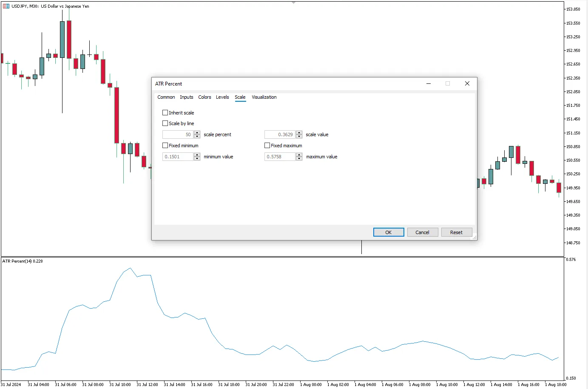Image resolution: width=588 pixels, height=389 pixels.
Task: Open the Levels tab
Action: coord(222,97)
